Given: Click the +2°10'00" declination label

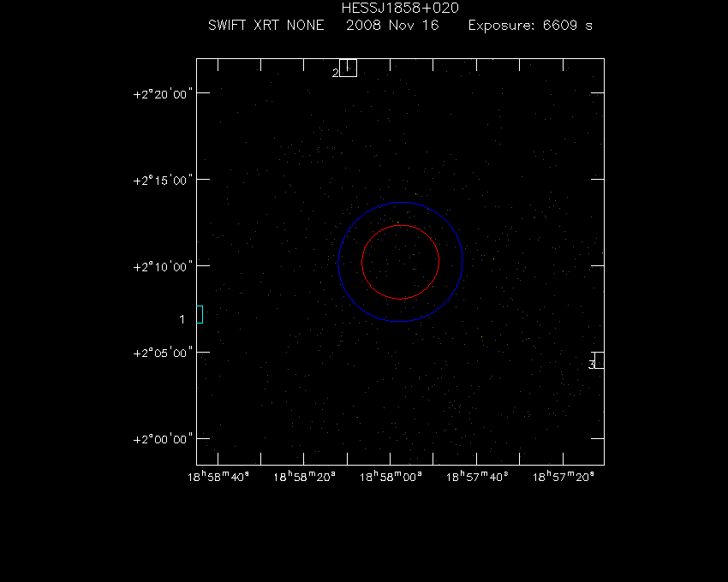Looking at the screenshot, I should pyautogui.click(x=163, y=267).
